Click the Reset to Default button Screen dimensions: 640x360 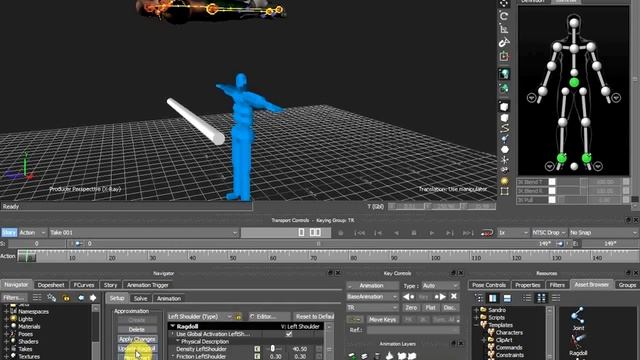click(315, 316)
